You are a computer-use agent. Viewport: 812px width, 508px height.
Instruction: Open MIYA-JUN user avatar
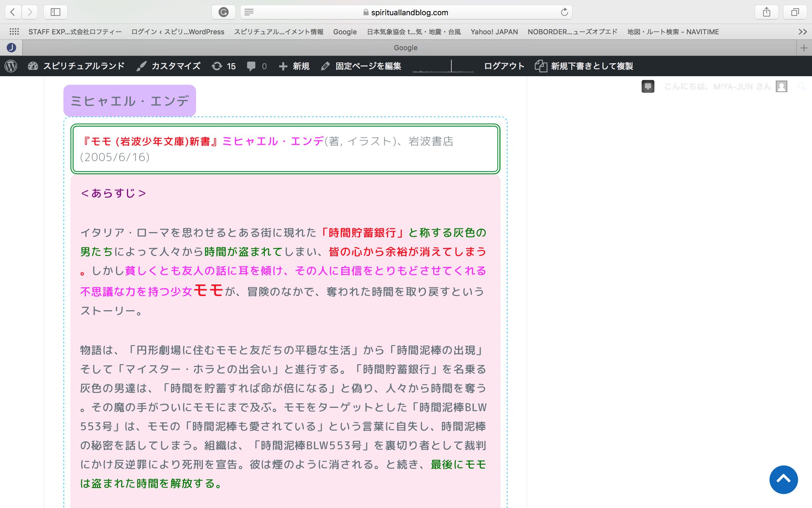pos(781,87)
